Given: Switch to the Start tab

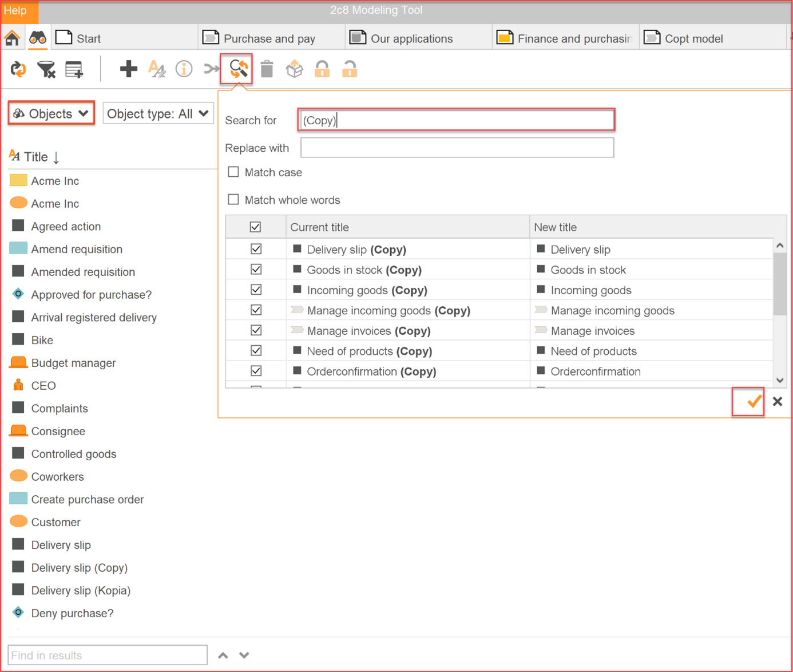Looking at the screenshot, I should 124,38.
